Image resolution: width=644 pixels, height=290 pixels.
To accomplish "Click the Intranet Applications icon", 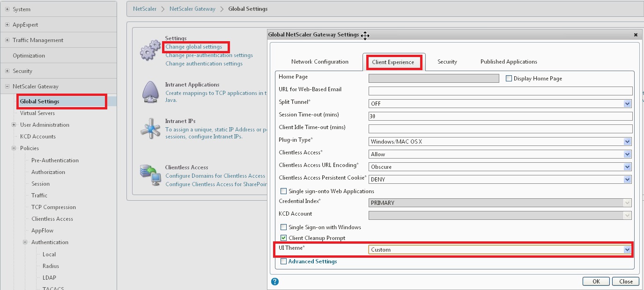I will [150, 92].
